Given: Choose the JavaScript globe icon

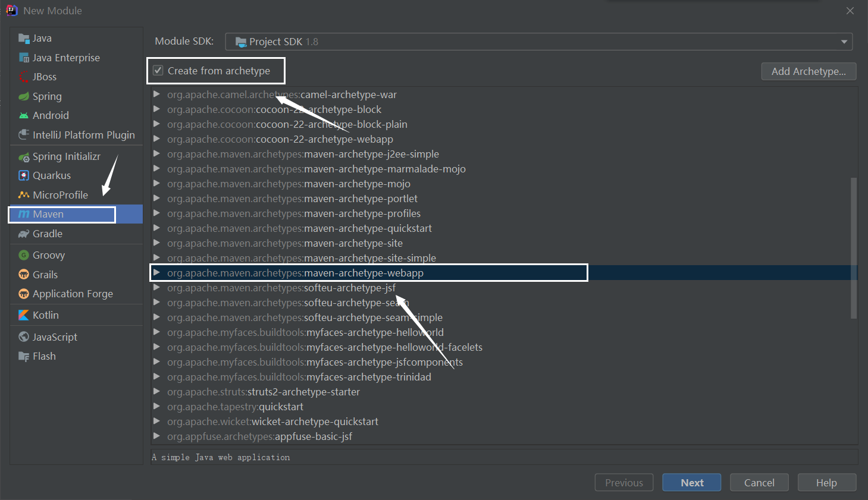Looking at the screenshot, I should click(x=24, y=337).
